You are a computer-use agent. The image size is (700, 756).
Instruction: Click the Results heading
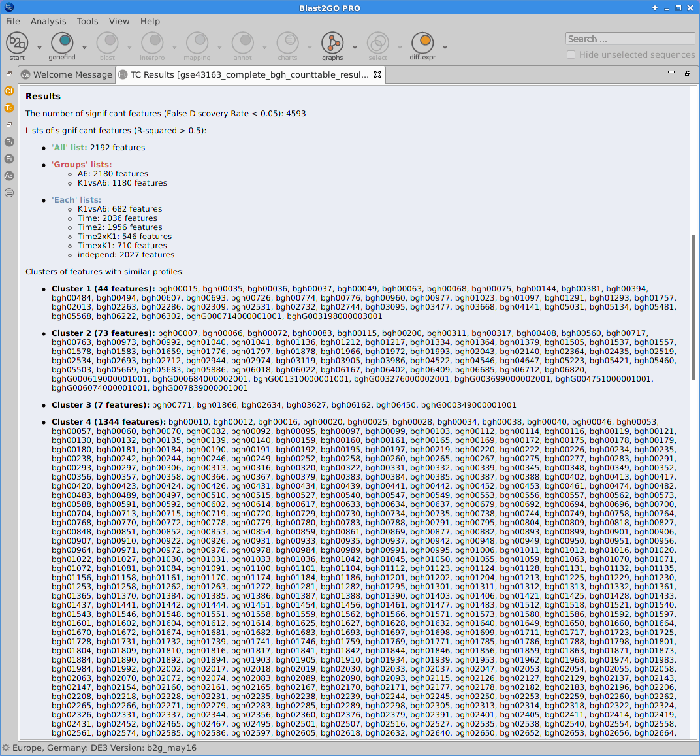43,97
